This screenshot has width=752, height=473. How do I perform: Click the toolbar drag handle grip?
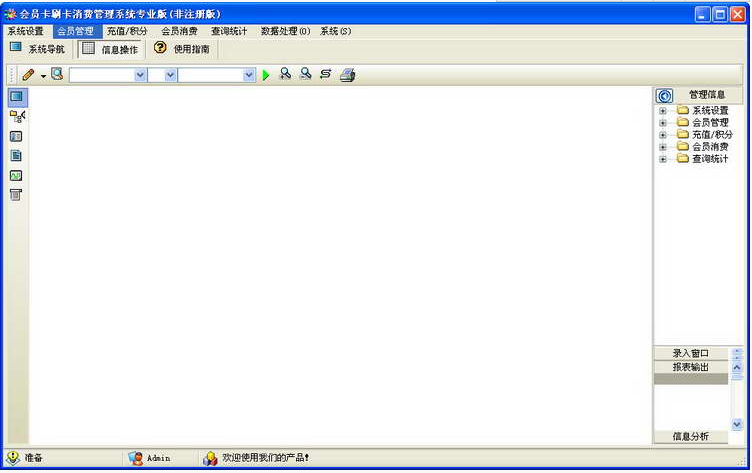[x=12, y=75]
